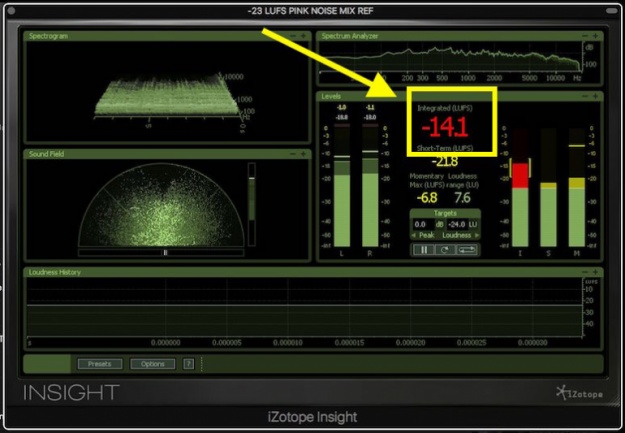Image resolution: width=625 pixels, height=433 pixels.
Task: Open the help question mark button
Action: (189, 364)
